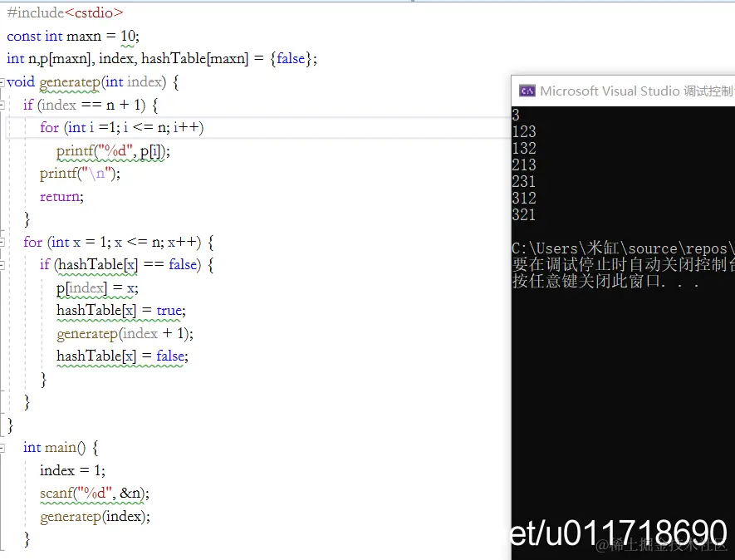Click console output line 312
Viewport: 735px width, 560px height.
(x=524, y=198)
